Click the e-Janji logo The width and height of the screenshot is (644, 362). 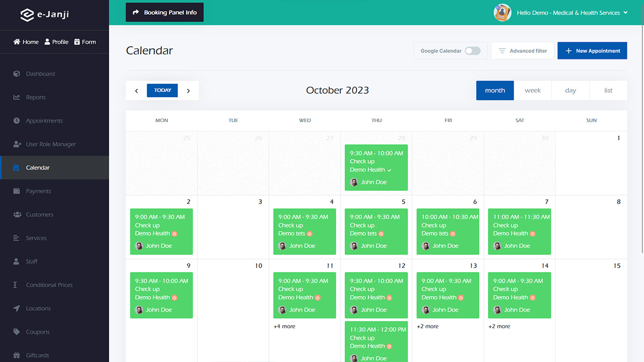click(x=44, y=15)
